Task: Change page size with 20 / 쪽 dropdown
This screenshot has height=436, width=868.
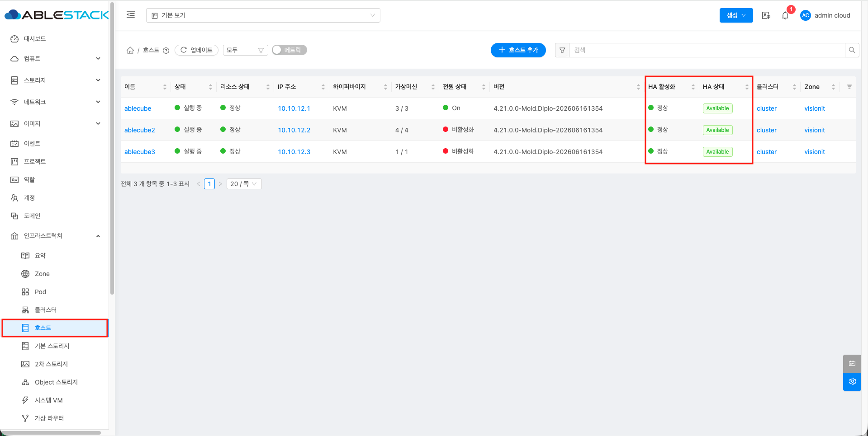Action: pyautogui.click(x=243, y=184)
